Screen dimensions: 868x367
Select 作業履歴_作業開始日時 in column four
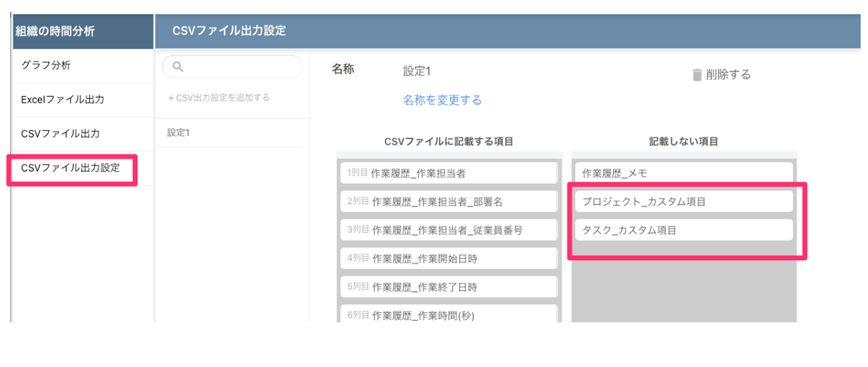point(448,258)
